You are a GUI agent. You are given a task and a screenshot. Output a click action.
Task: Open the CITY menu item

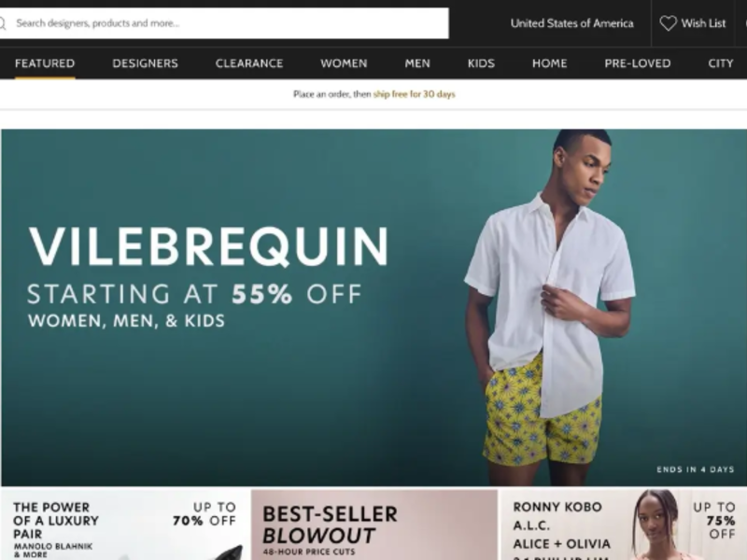click(x=720, y=63)
